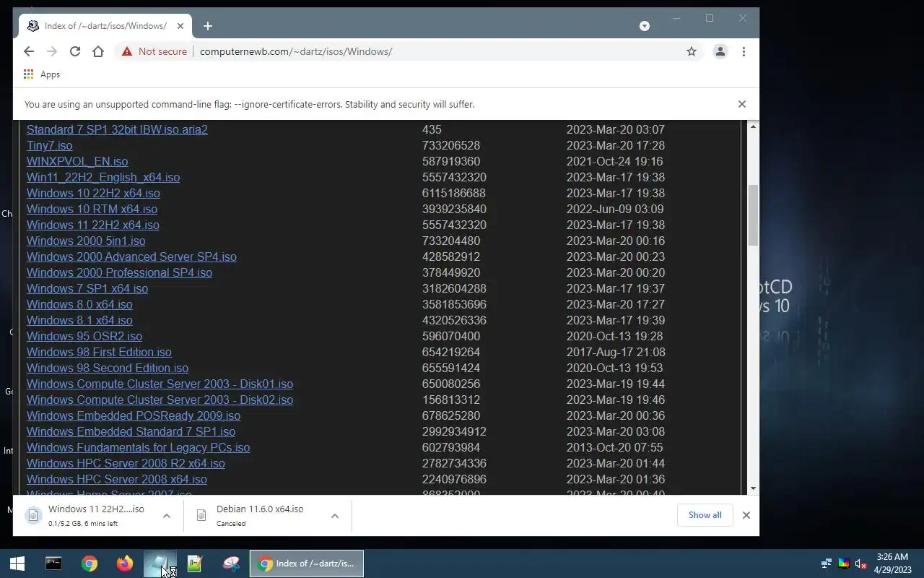Download Windows 2000 5in1.iso

click(86, 241)
